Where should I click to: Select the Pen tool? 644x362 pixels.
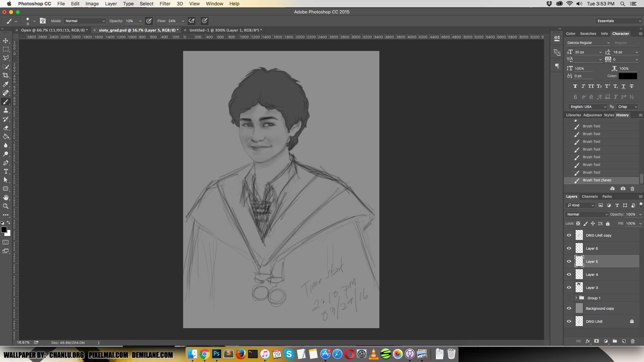(x=6, y=163)
